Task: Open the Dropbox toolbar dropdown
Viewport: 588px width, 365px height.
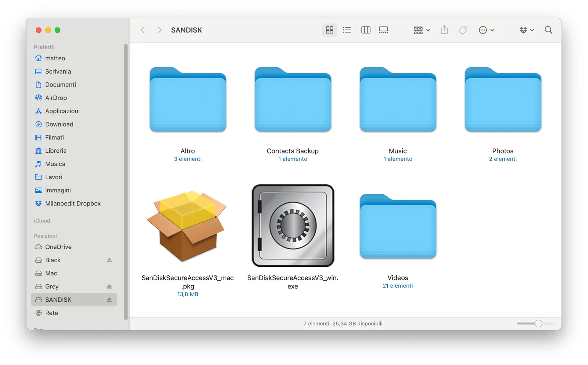Action: (527, 30)
